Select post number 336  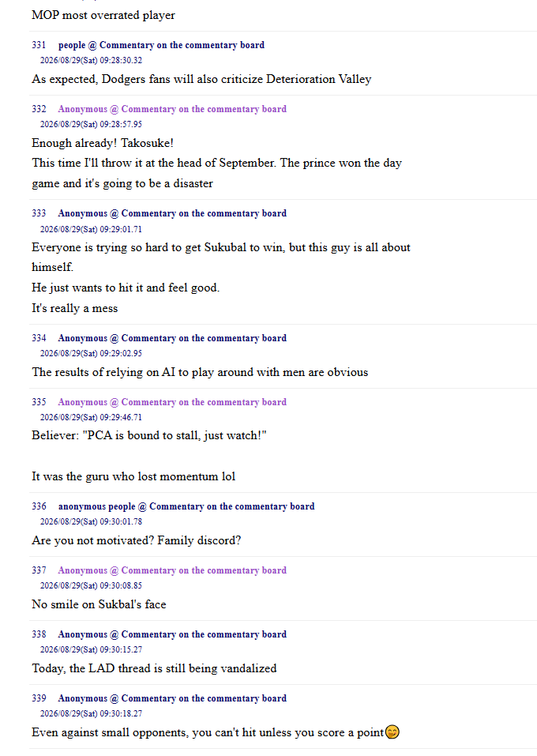[39, 506]
